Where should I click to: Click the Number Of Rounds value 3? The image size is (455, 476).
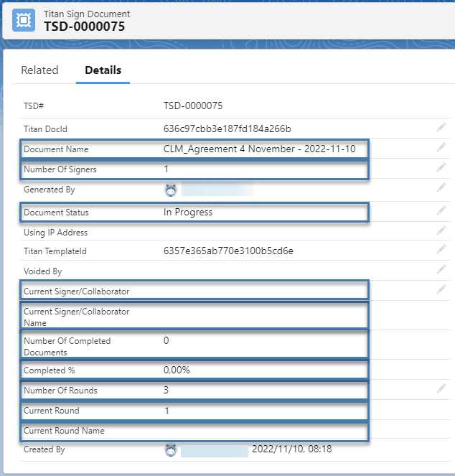(x=166, y=390)
